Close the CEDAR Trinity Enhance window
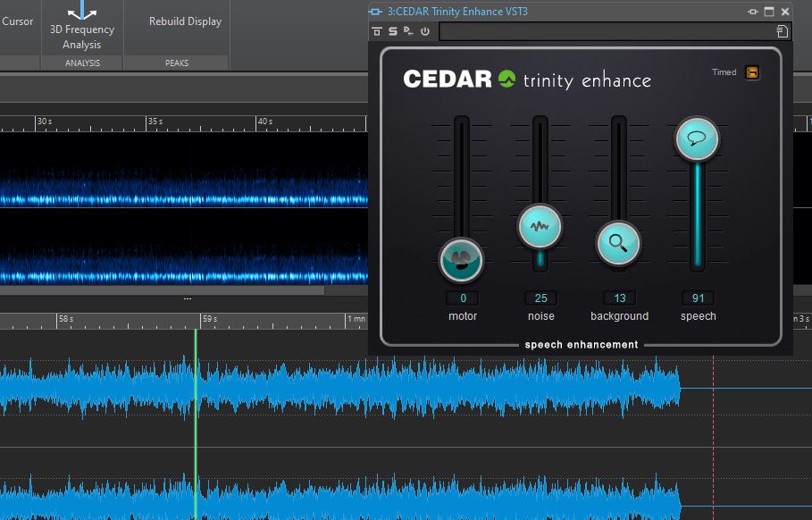Screen dimensions: 812x520 (785, 12)
